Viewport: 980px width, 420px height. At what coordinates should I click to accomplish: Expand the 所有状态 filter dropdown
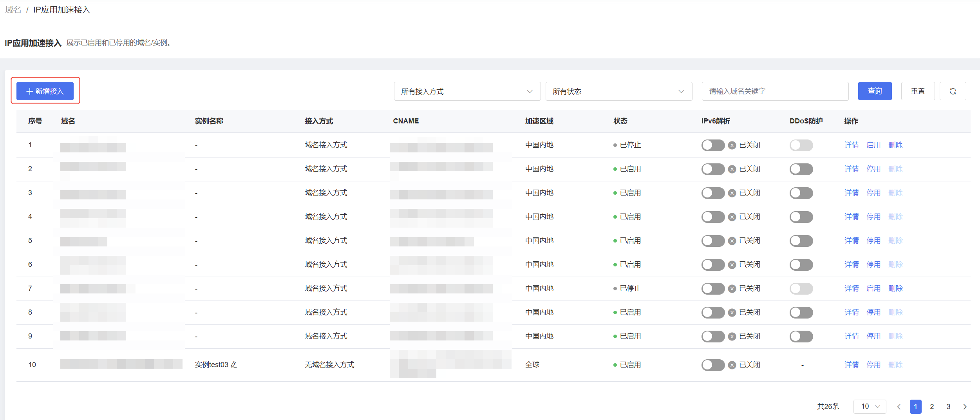(618, 91)
